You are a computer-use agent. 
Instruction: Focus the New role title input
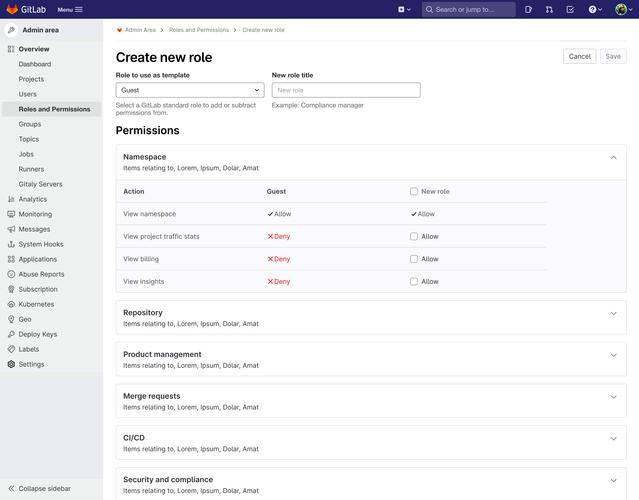point(346,90)
